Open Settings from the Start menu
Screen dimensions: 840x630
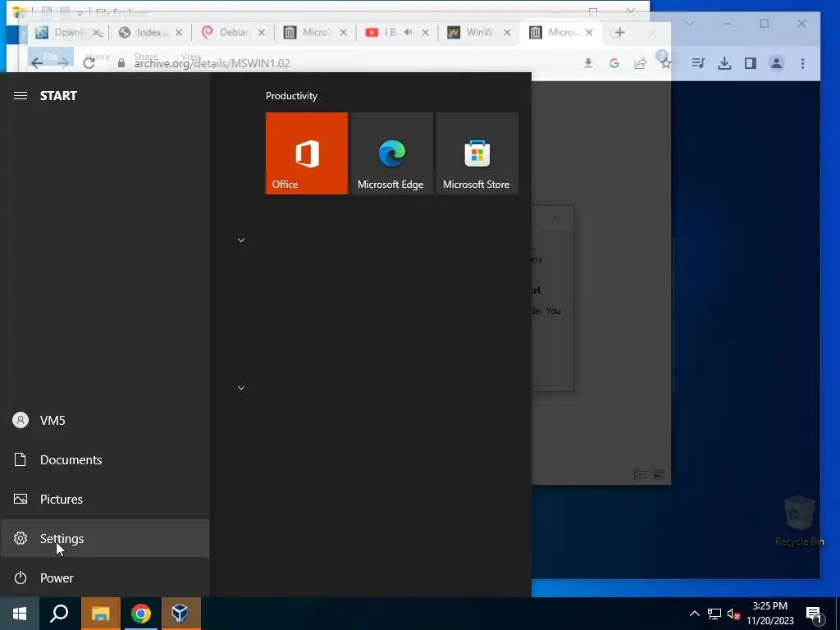click(104, 538)
